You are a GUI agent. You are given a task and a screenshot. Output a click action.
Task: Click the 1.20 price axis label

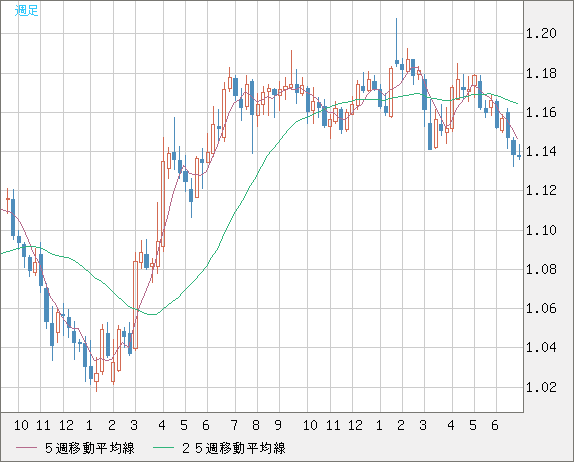[541, 34]
